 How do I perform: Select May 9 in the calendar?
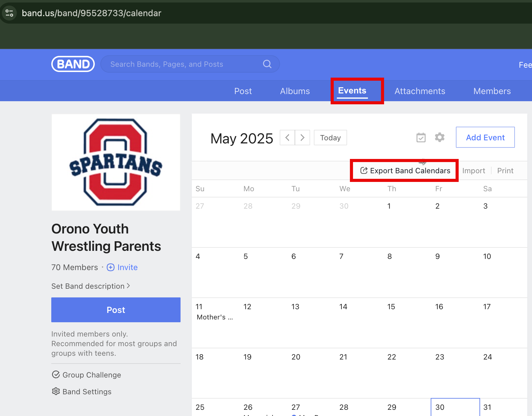click(455, 273)
